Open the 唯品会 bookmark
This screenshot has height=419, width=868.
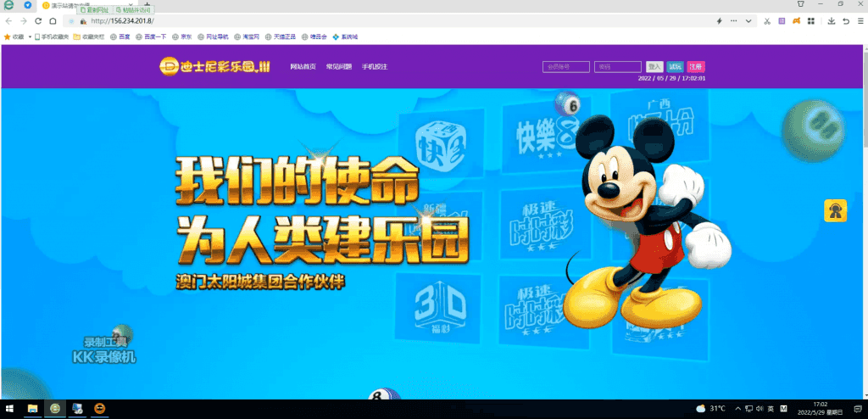[314, 36]
